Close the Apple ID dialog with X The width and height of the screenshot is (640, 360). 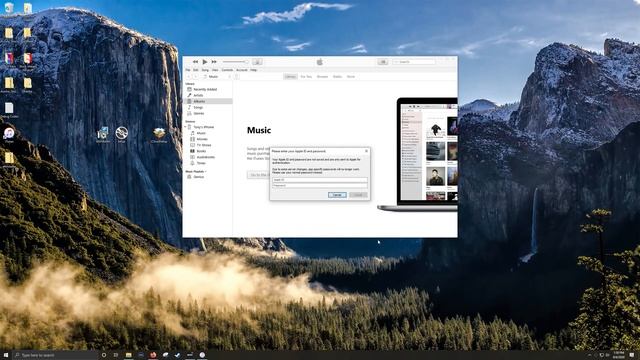[366, 151]
